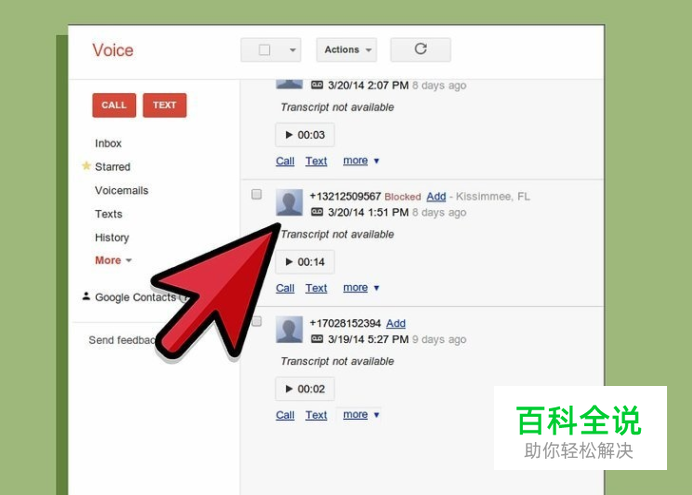Click voicemail icon beside 3/20/14 2:07 PM
The height and width of the screenshot is (495, 692).
(317, 85)
